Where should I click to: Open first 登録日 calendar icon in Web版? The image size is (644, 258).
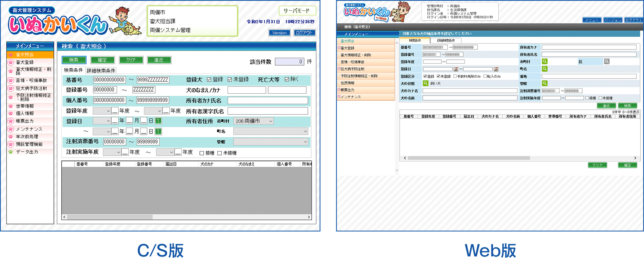(455, 69)
